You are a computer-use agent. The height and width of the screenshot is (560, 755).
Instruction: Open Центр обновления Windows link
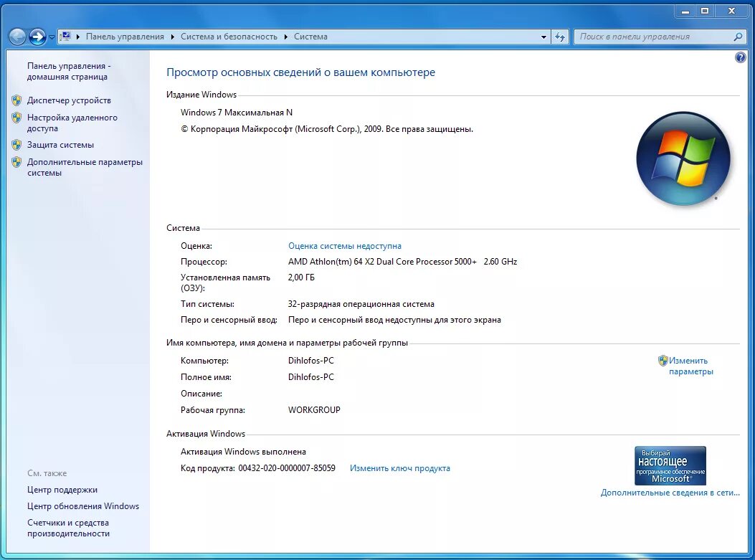[83, 506]
